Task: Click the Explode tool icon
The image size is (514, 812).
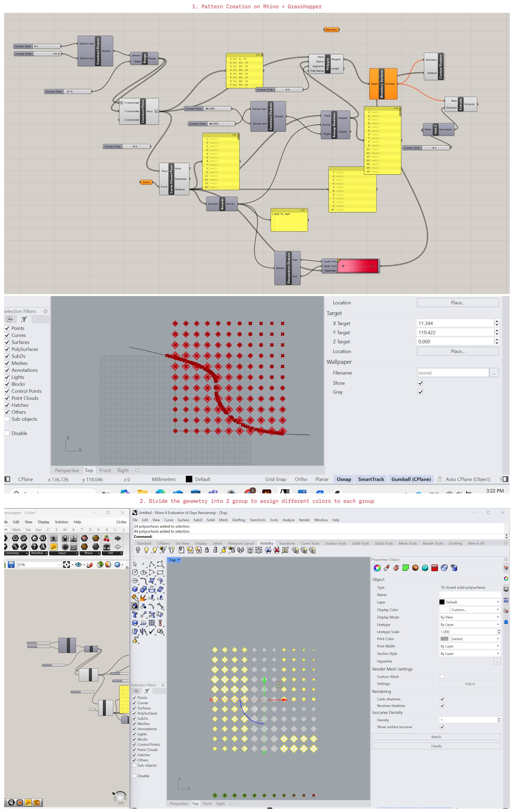Action: point(143,597)
